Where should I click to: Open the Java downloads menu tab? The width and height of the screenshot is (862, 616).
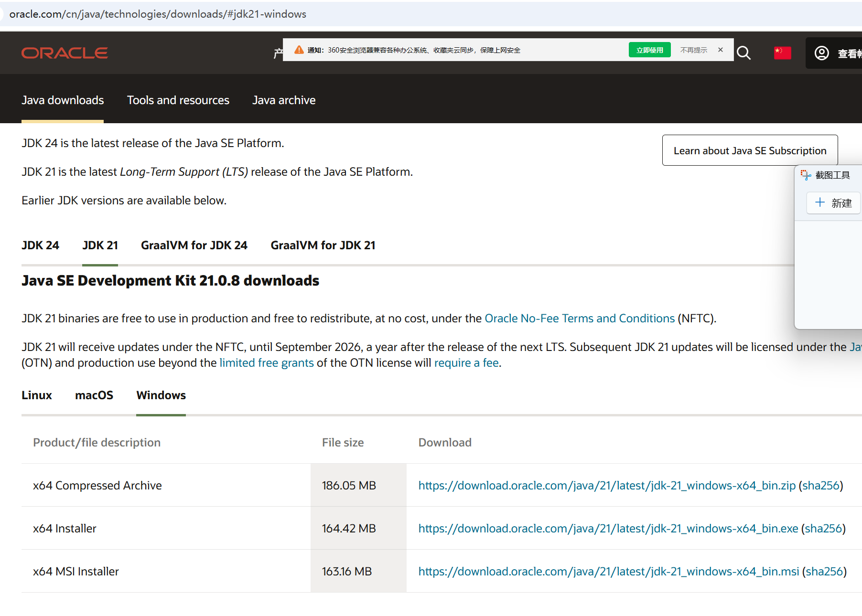click(x=63, y=100)
